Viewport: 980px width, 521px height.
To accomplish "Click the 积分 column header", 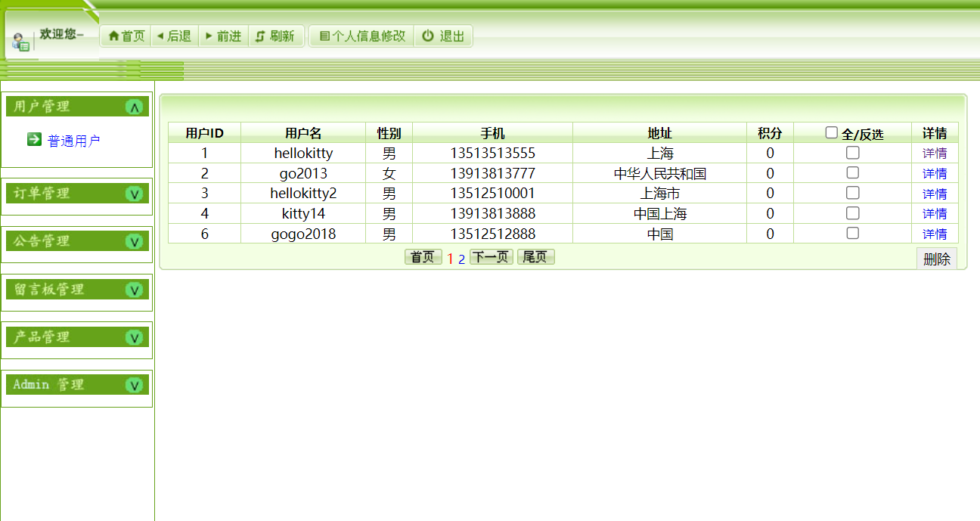I will [x=770, y=133].
